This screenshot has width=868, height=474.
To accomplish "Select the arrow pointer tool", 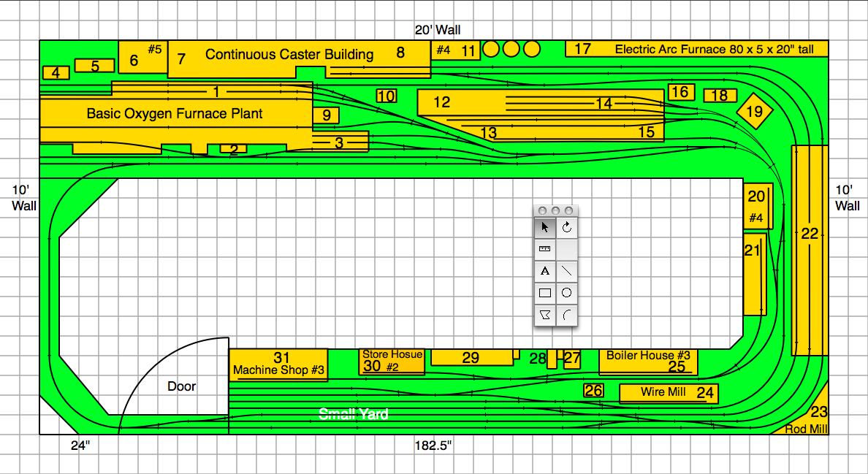I will (x=544, y=227).
